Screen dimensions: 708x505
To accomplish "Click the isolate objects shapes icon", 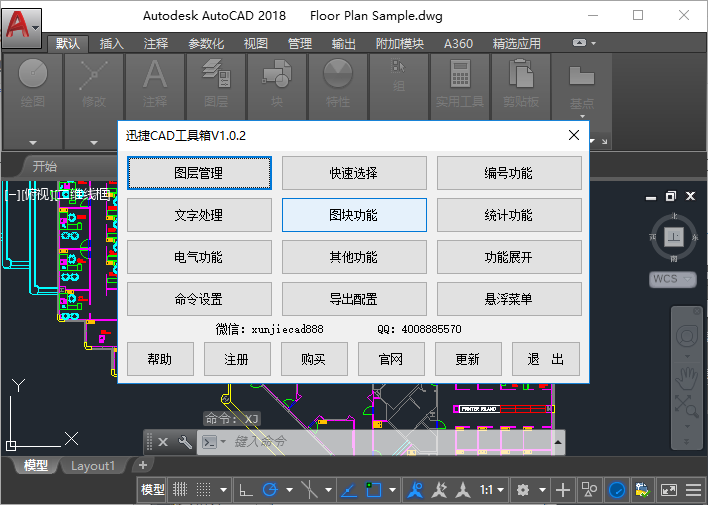I will point(589,489).
